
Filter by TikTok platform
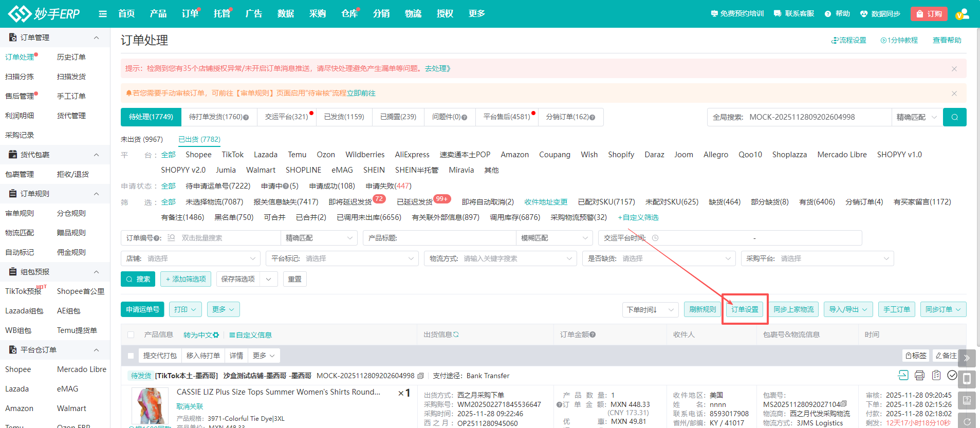pos(233,155)
